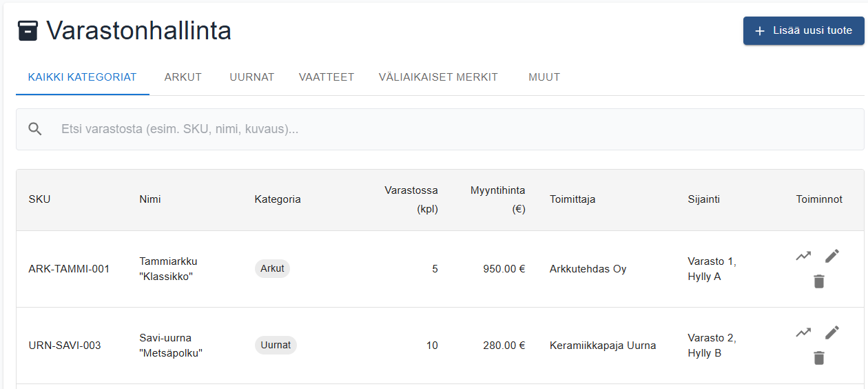Show the Väliaikaiset merkit tab
The width and height of the screenshot is (868, 389).
click(438, 77)
